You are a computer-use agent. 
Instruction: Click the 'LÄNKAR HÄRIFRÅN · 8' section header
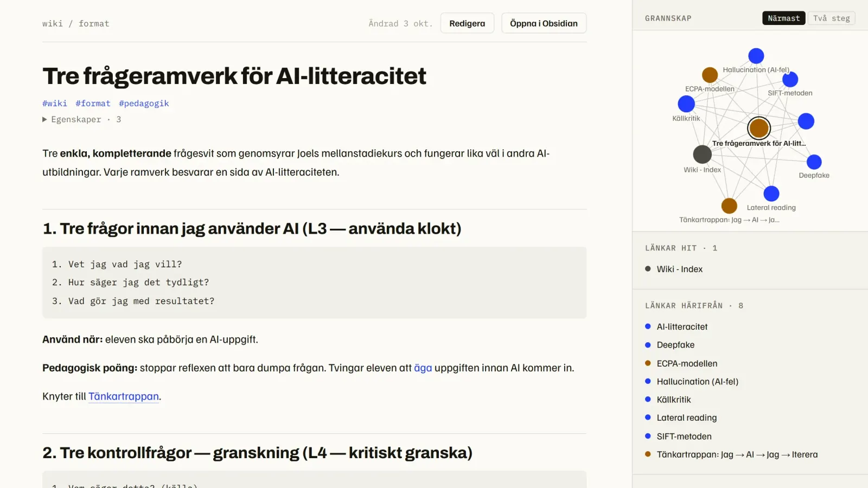(x=694, y=306)
